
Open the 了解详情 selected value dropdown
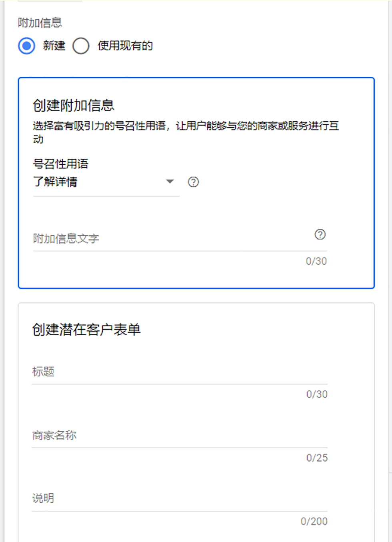click(x=55, y=182)
